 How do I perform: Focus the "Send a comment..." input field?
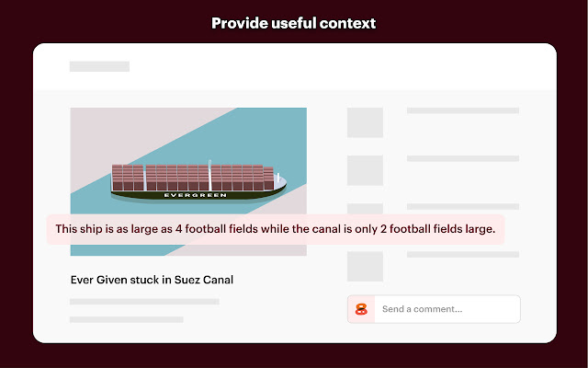(x=447, y=309)
